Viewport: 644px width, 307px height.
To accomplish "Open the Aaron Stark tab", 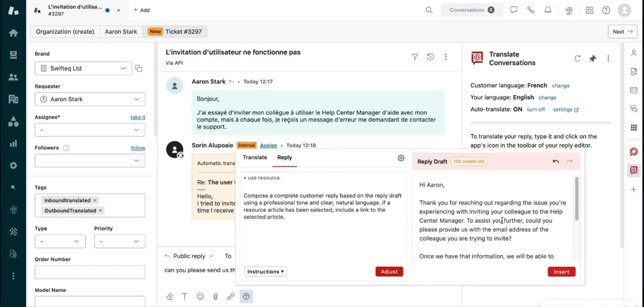I will tap(121, 32).
